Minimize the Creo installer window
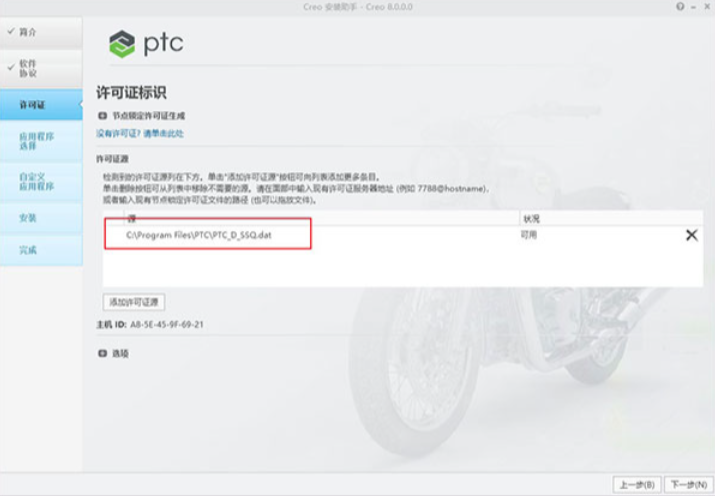Image resolution: width=715 pixels, height=496 pixels. [x=693, y=6]
